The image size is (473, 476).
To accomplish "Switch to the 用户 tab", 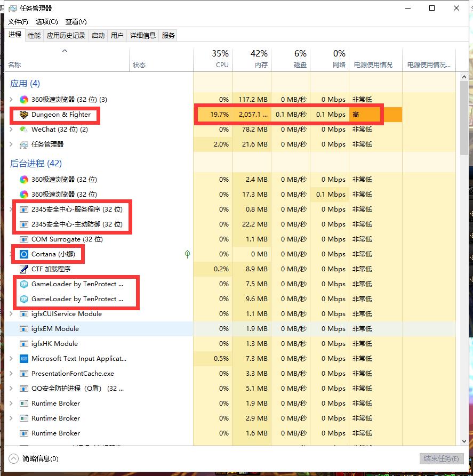I will tap(117, 36).
